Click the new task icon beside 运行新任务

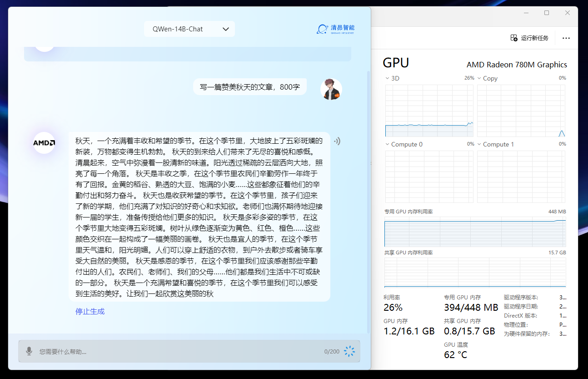coord(514,38)
